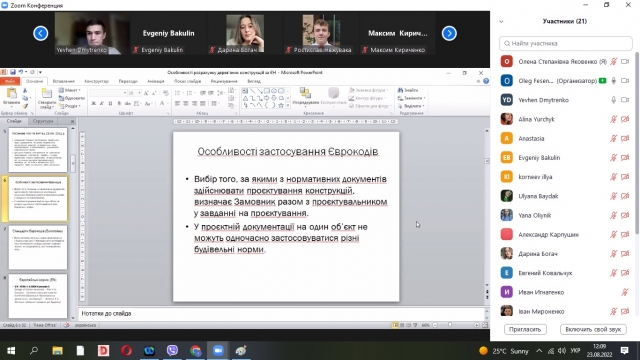Image resolution: width=640 pixels, height=360 pixels.
Task: Show hidden system tray icons chevron
Action: tap(539, 351)
